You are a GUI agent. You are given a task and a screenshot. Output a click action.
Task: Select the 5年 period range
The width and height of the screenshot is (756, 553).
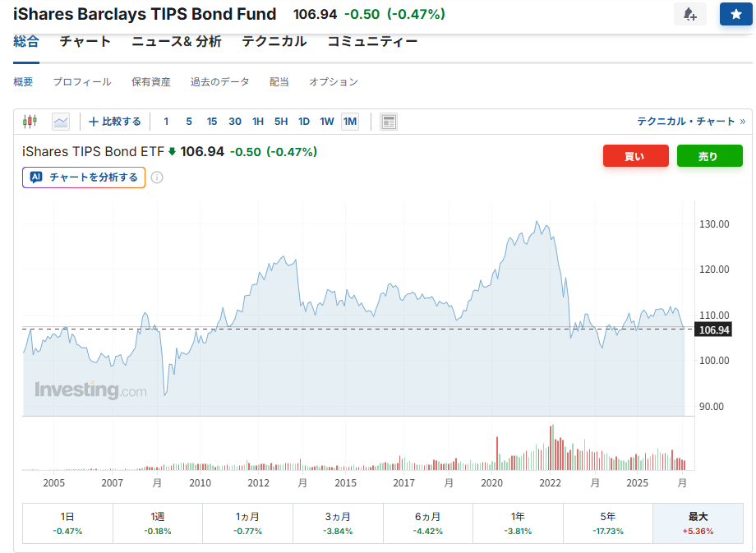(x=608, y=523)
